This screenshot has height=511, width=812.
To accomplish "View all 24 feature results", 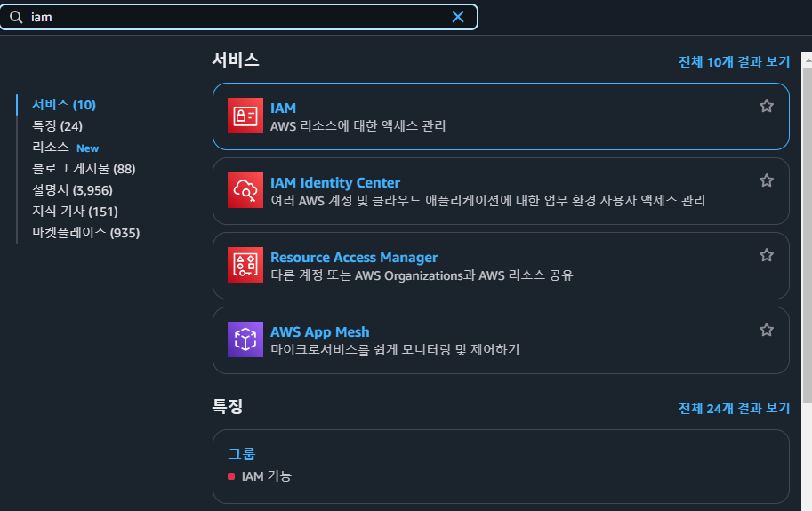I will 734,409.
